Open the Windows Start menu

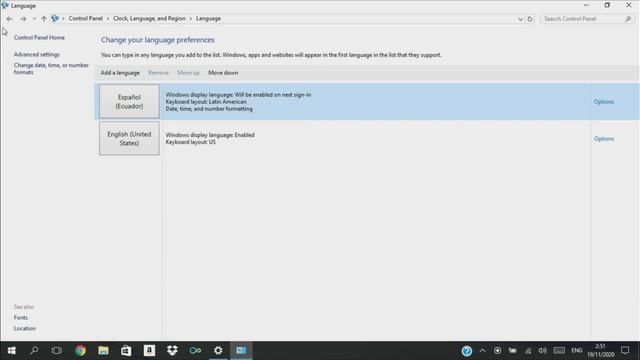tap(11, 351)
